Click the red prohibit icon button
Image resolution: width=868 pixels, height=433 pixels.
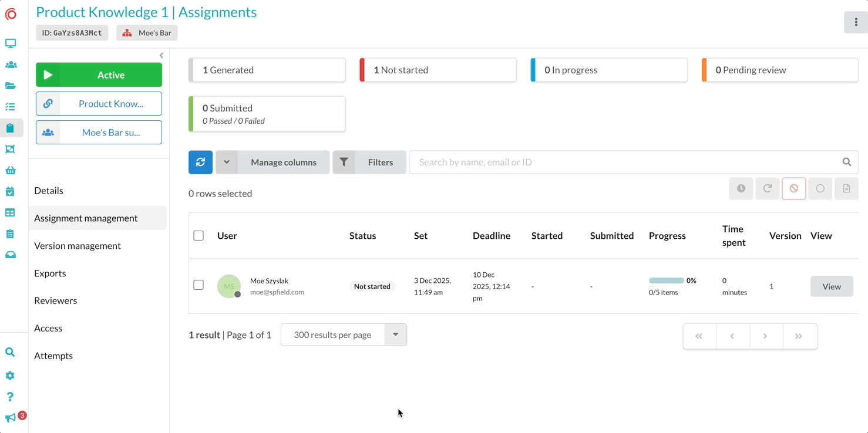793,189
